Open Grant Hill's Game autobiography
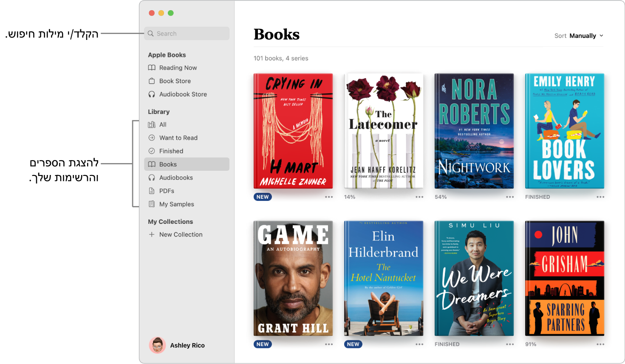The image size is (625, 364). point(293,278)
